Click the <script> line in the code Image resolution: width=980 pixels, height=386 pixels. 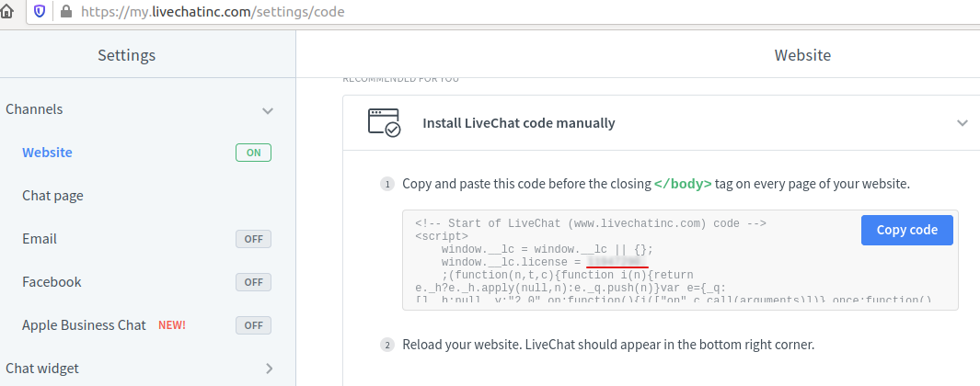click(442, 236)
